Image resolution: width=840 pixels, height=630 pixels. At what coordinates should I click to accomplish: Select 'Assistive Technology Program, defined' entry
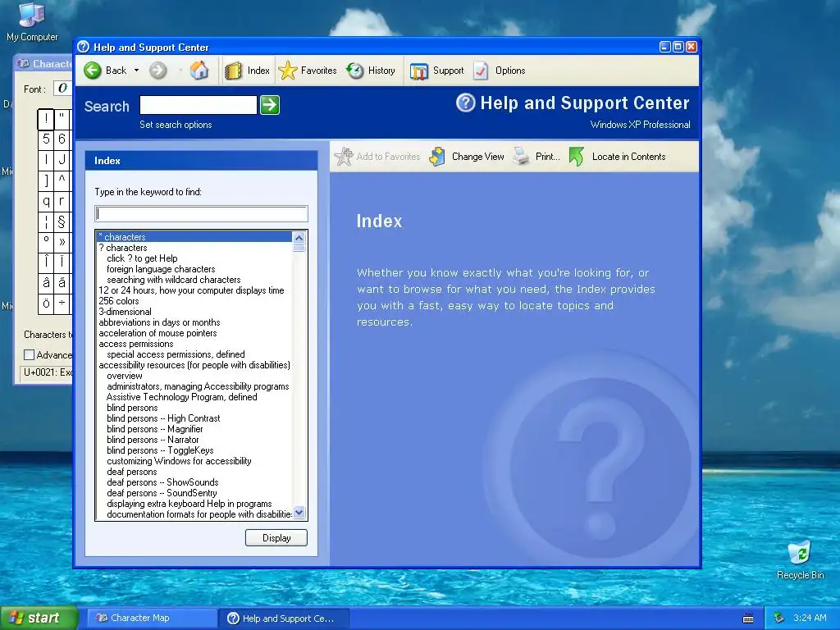coord(194,397)
